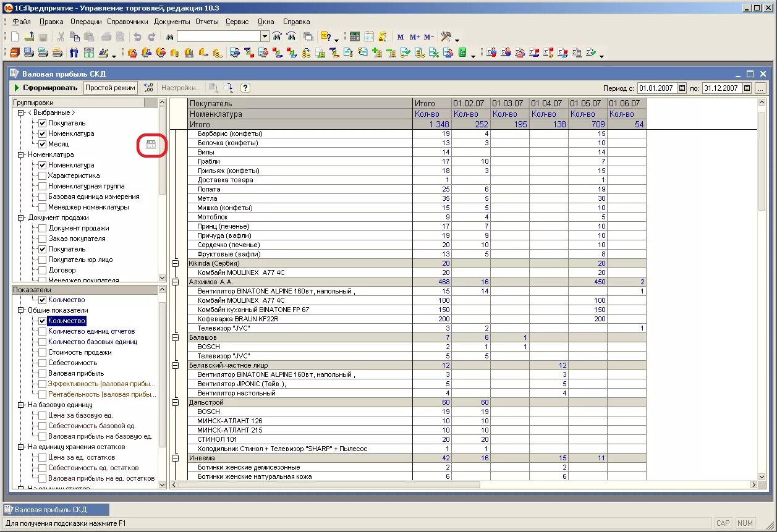Screen dimensions: 777x532
Task: Click Валовая прибыль СКД taskbar window button
Action: (56, 510)
